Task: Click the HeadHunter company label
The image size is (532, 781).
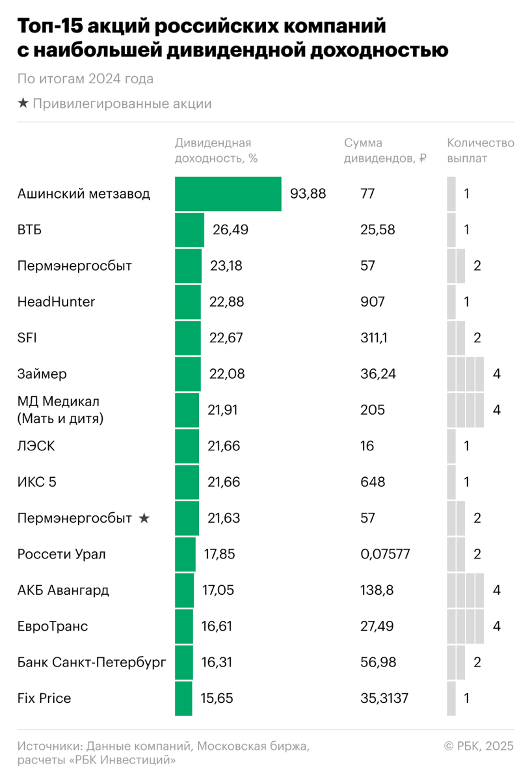Action: (x=57, y=302)
